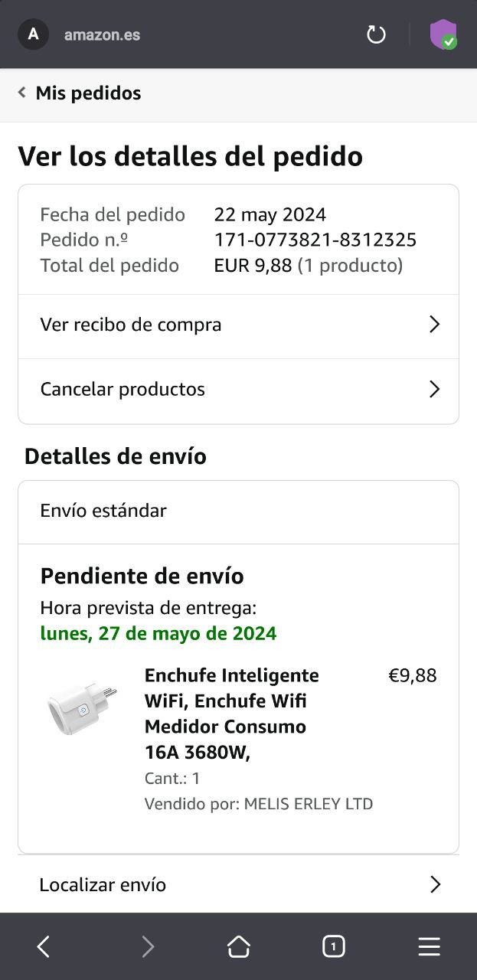Viewport: 477px width, 980px height.
Task: Tap the reload page icon
Action: (376, 34)
